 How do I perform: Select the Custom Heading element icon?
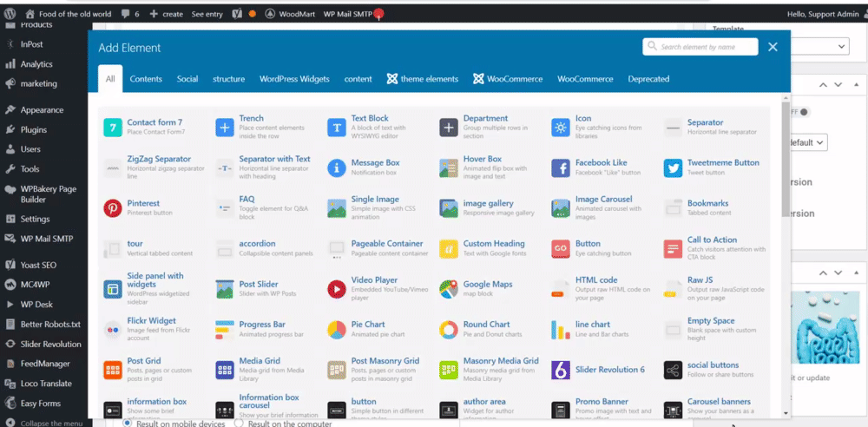point(449,249)
